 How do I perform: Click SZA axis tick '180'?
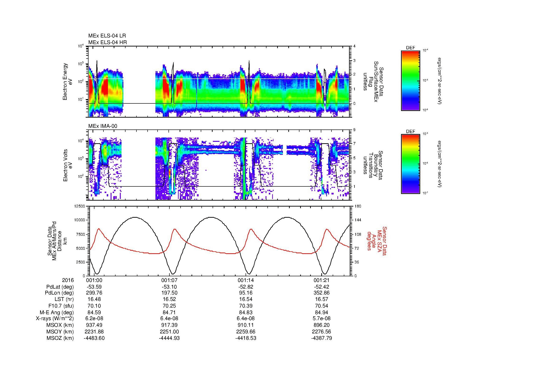(x=358, y=206)
